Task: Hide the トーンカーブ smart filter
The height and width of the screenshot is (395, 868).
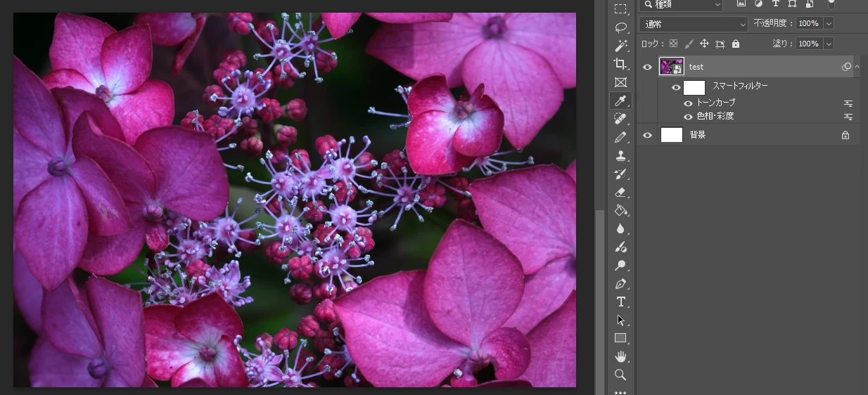Action: click(689, 103)
